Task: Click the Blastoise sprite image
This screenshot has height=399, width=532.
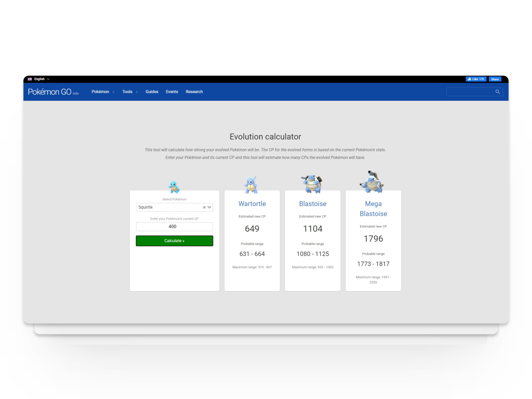Action: point(312,184)
